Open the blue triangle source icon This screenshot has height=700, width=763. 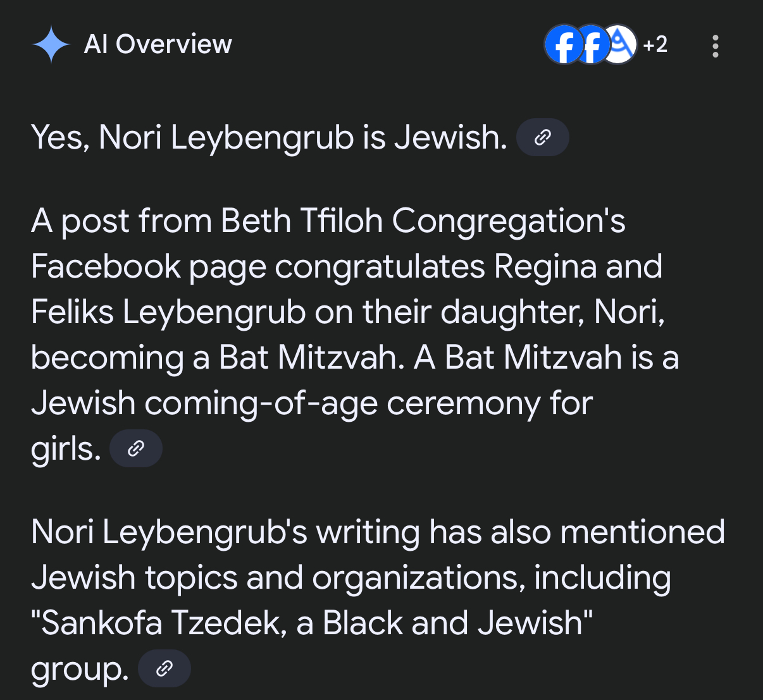click(620, 44)
